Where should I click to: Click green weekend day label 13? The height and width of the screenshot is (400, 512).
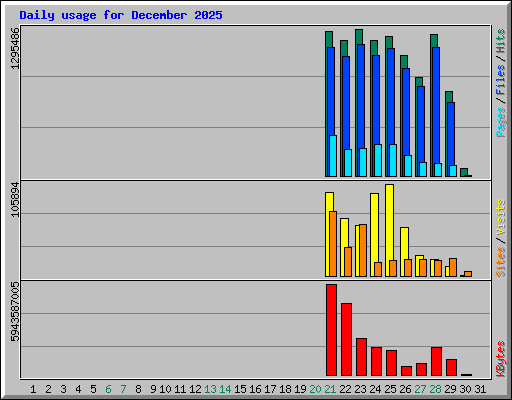point(210,389)
